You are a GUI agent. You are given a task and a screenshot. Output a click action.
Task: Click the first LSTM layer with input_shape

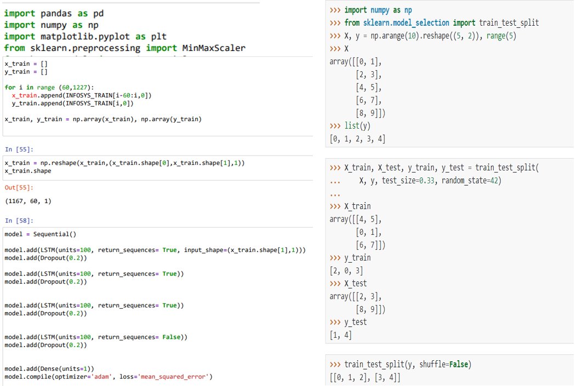click(155, 250)
